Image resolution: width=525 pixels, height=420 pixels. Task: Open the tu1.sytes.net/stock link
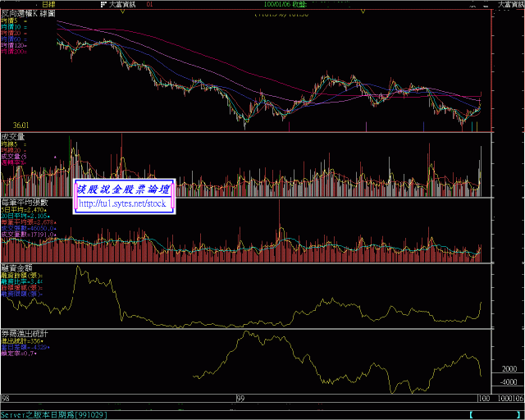[122, 203]
